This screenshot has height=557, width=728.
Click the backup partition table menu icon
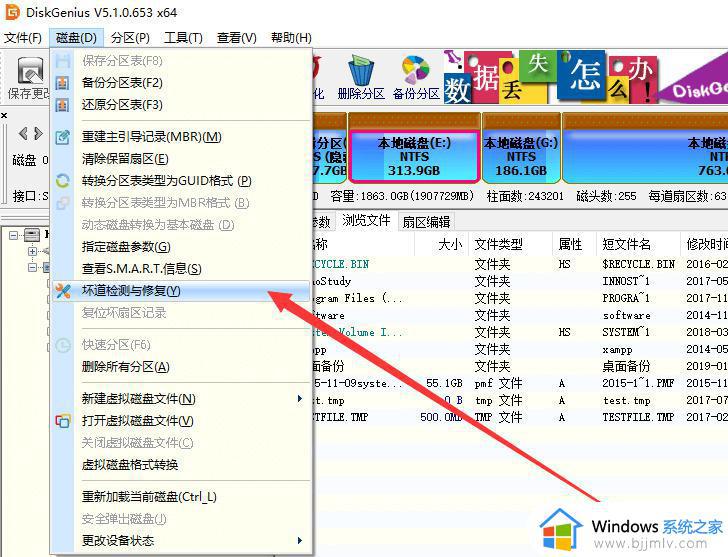pyautogui.click(x=62, y=83)
